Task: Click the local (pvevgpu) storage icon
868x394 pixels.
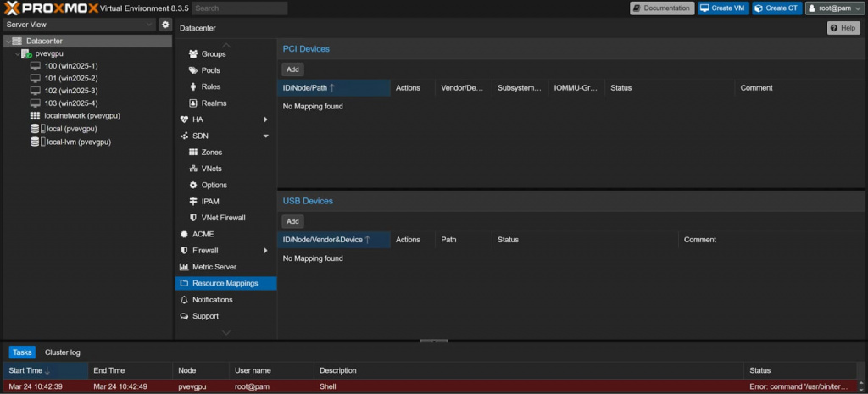Action: pyautogui.click(x=37, y=129)
